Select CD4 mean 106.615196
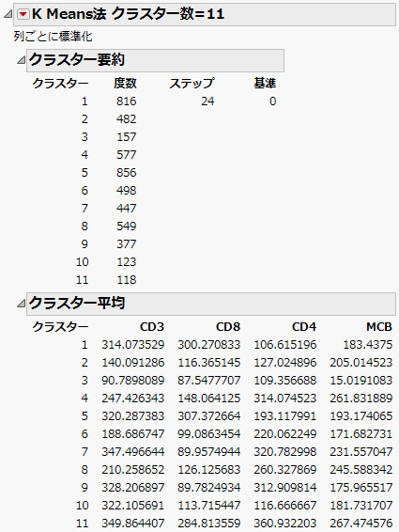The image size is (399, 532). pos(285,345)
